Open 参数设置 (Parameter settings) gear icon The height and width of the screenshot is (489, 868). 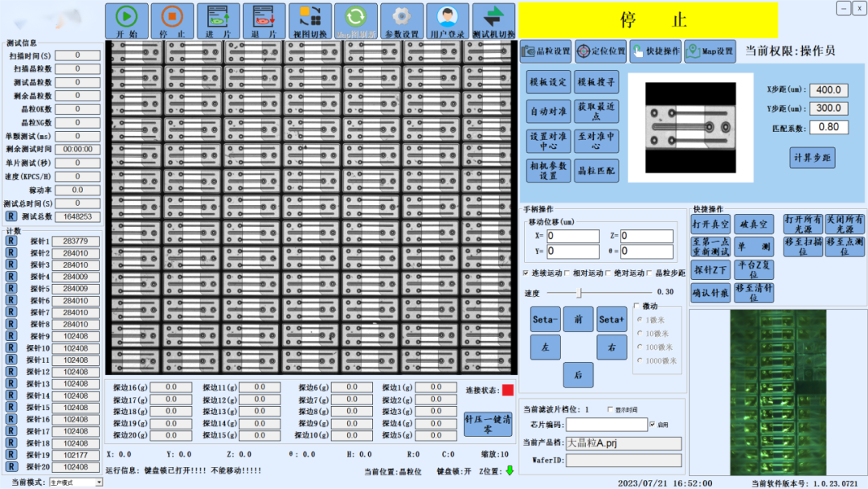point(402,21)
